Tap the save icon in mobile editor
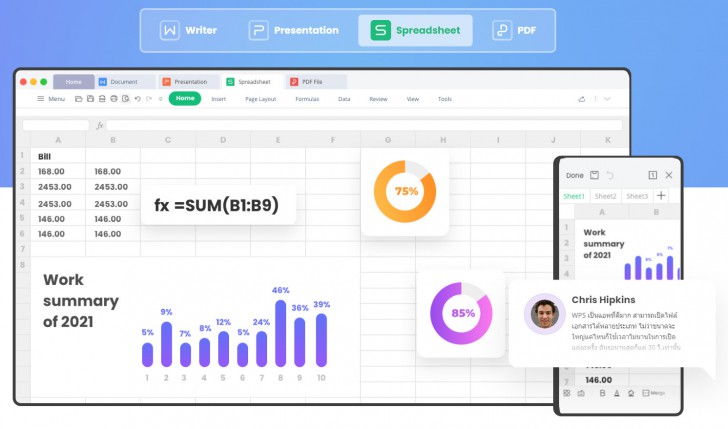This screenshot has width=728, height=429. [594, 175]
